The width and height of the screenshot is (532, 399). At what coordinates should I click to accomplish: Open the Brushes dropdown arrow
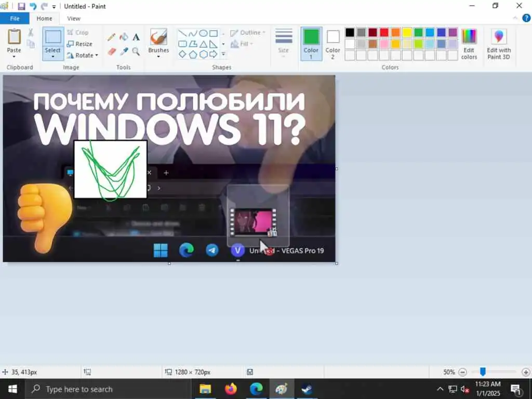point(158,56)
